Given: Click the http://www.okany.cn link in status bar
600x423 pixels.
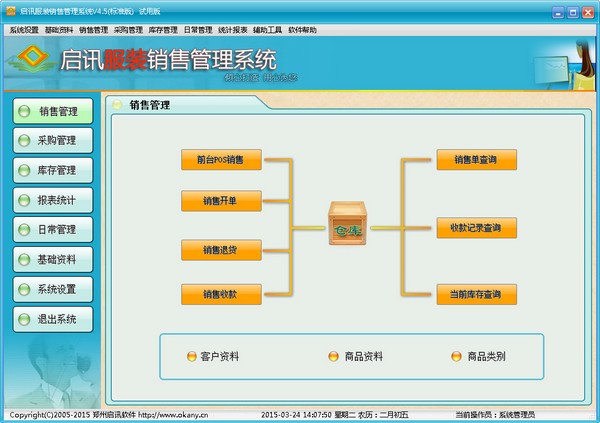Looking at the screenshot, I should coord(173,415).
